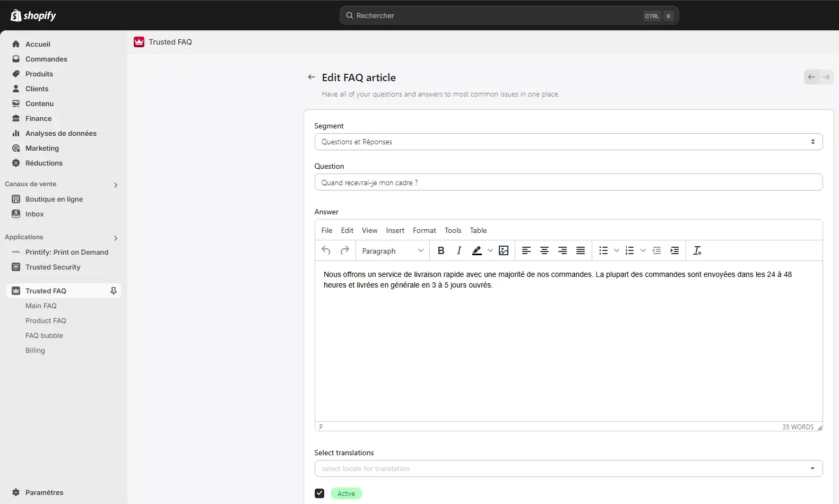839x504 pixels.
Task: Open the Segment dropdown
Action: click(x=568, y=142)
